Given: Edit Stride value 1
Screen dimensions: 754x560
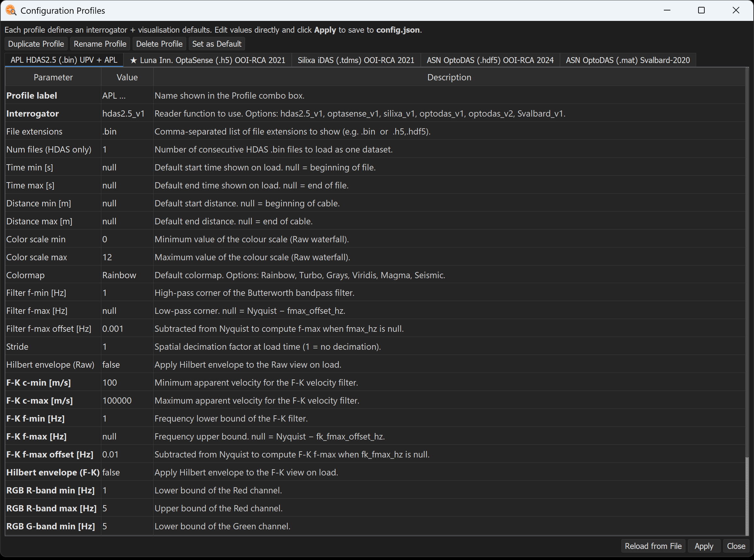Looking at the screenshot, I should click(x=127, y=347).
